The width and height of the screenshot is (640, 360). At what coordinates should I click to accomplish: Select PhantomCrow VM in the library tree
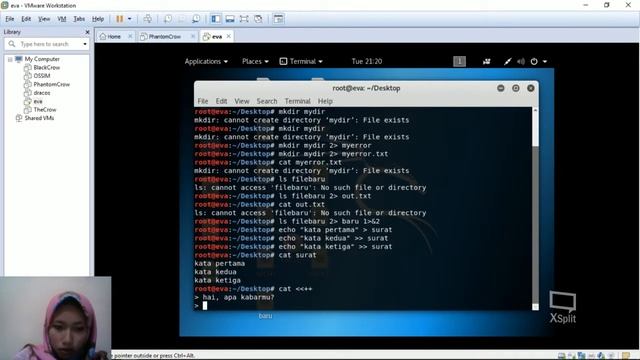click(51, 84)
